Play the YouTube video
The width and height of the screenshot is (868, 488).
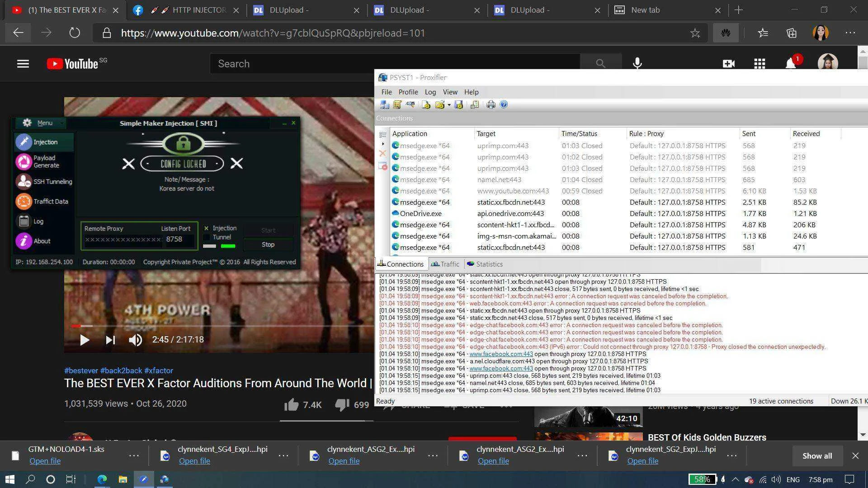click(84, 340)
